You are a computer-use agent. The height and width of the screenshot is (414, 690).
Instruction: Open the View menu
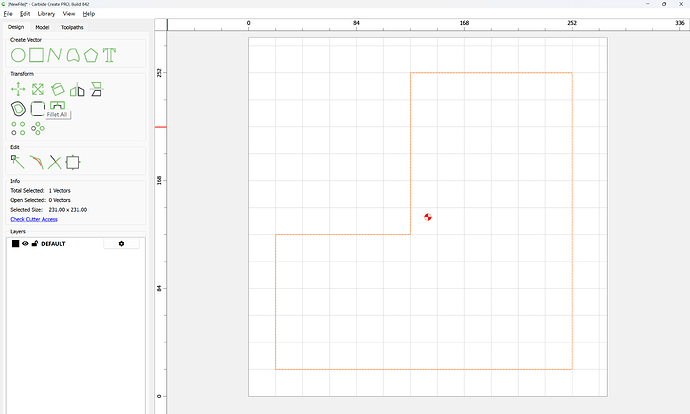pos(69,14)
